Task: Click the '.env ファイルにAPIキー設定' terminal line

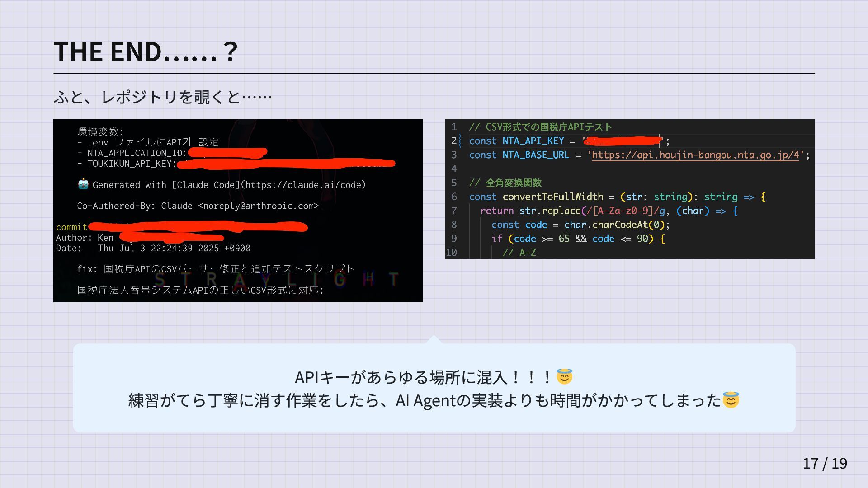Action: point(147,142)
